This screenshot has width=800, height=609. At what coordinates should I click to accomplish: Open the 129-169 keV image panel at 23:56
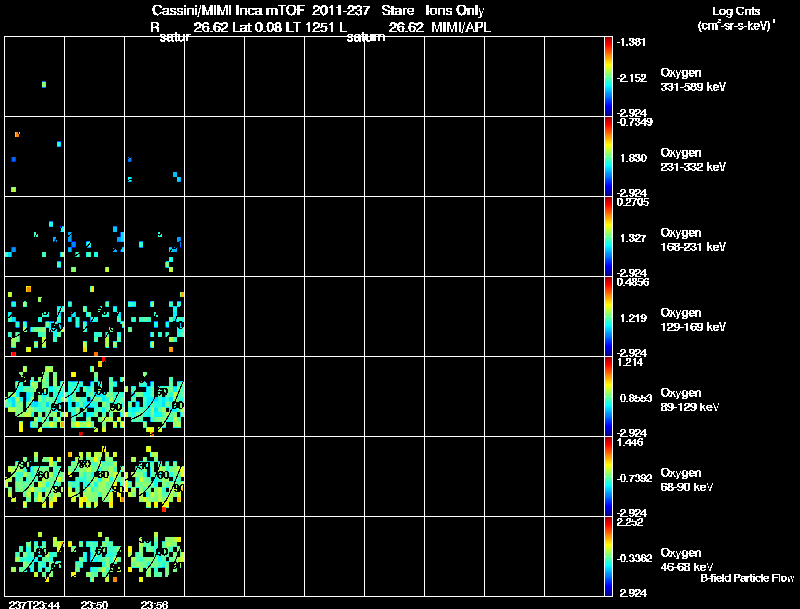click(155, 317)
